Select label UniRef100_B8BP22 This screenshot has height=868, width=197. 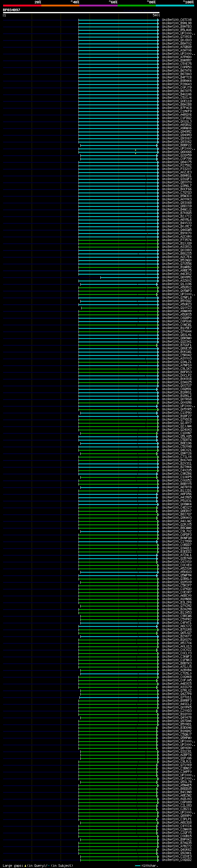(x=176, y=145)
